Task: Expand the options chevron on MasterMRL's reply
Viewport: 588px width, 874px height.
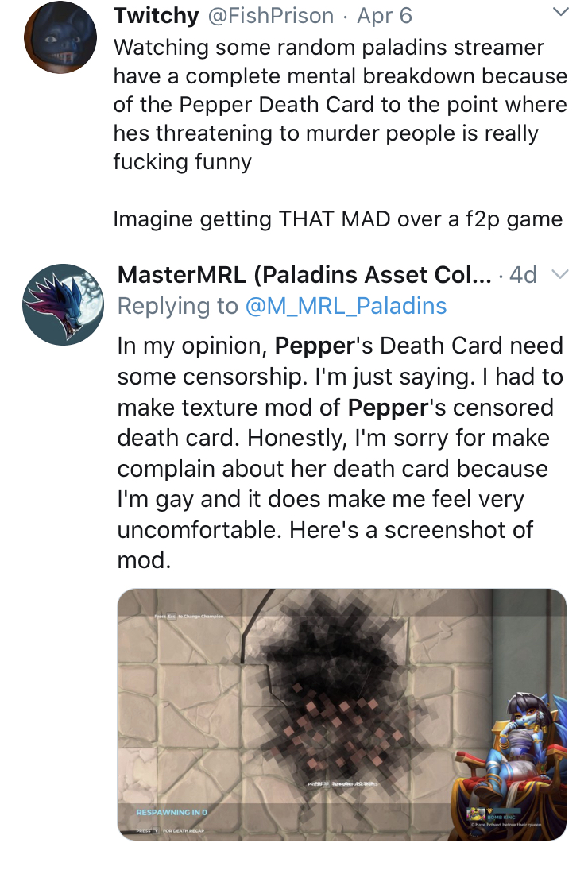Action: point(559,273)
